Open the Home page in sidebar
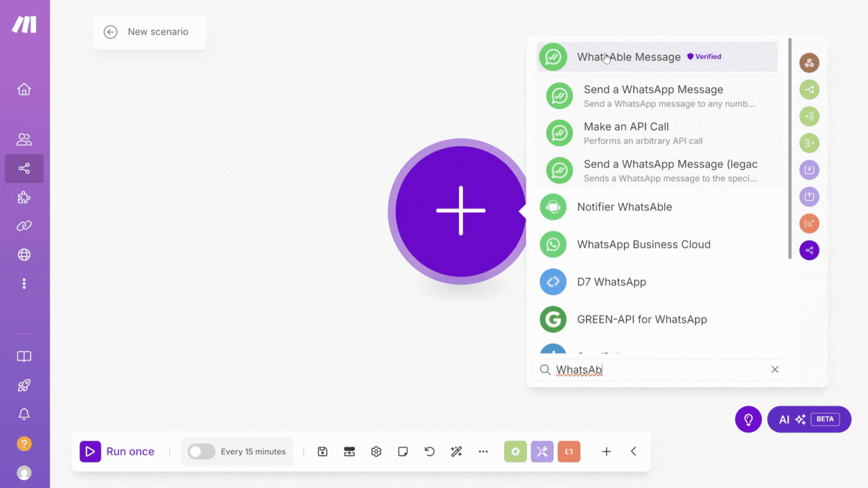868x488 pixels. (x=24, y=89)
